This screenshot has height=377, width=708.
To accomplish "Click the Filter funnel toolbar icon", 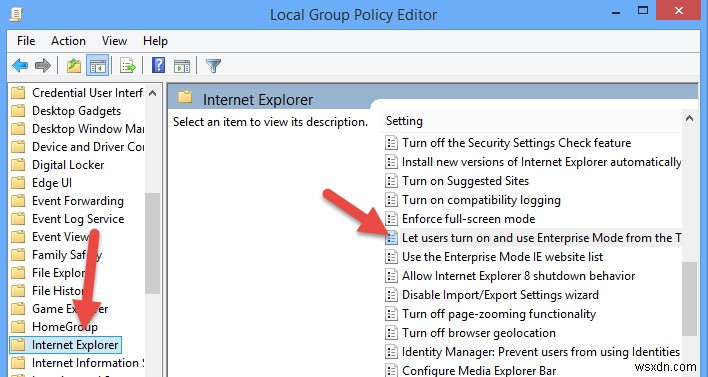I will [213, 66].
